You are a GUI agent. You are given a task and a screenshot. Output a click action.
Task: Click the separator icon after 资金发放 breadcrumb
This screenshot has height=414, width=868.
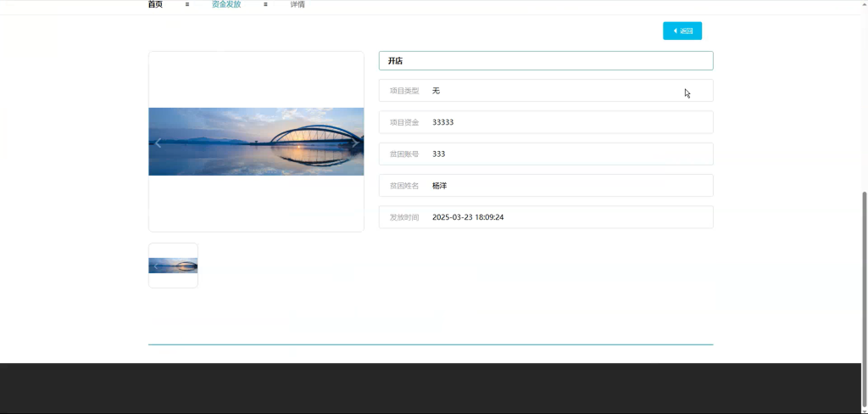click(x=265, y=4)
